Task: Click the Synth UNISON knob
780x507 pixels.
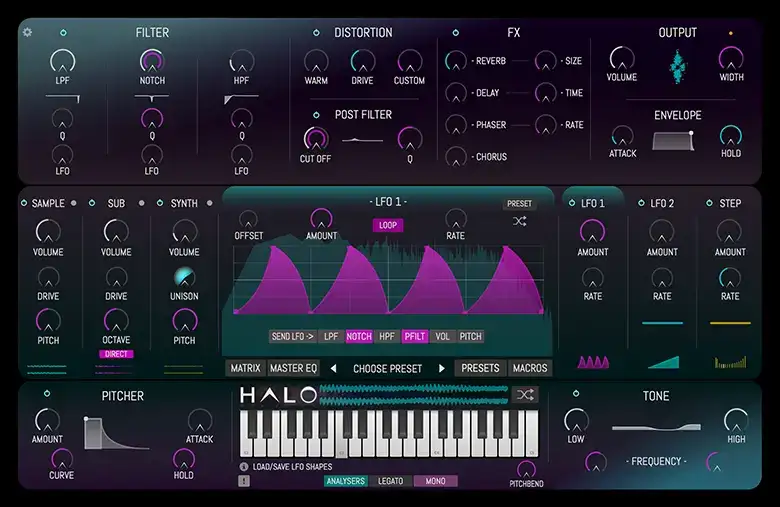Action: (184, 278)
